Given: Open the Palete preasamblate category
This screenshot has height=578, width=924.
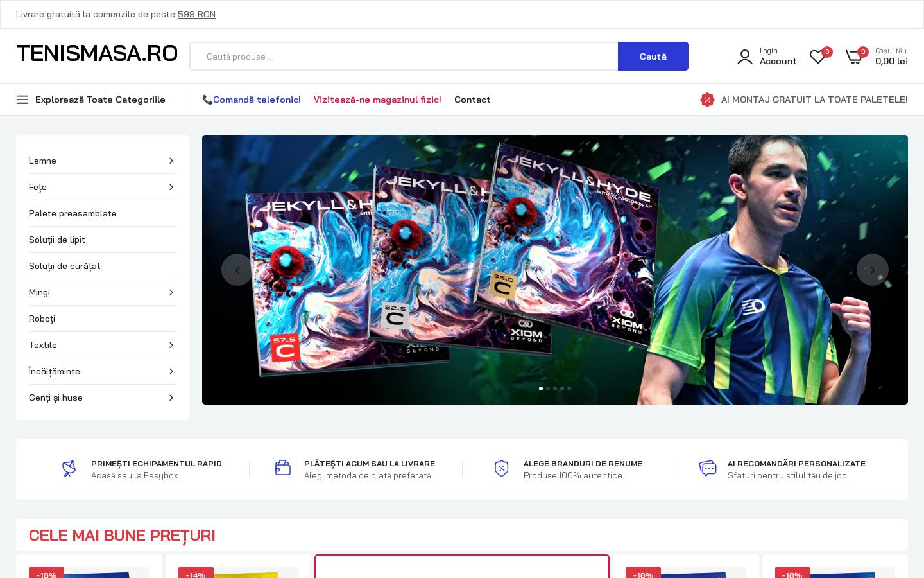Looking at the screenshot, I should (73, 213).
